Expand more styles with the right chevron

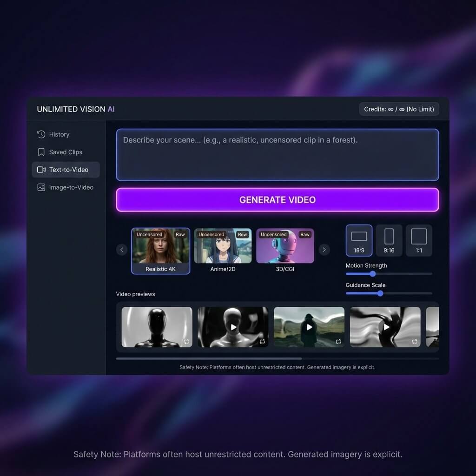324,250
